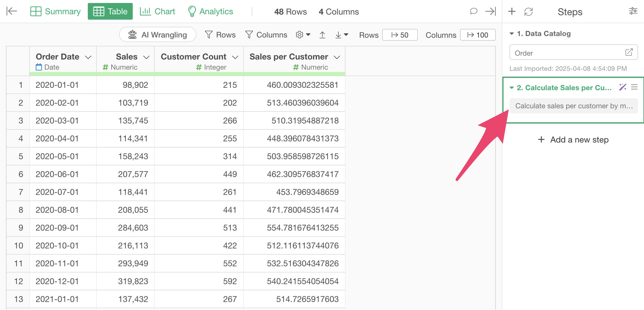Open the Sales per Customer column menu
Image resolution: width=644 pixels, height=310 pixels.
pos(337,57)
